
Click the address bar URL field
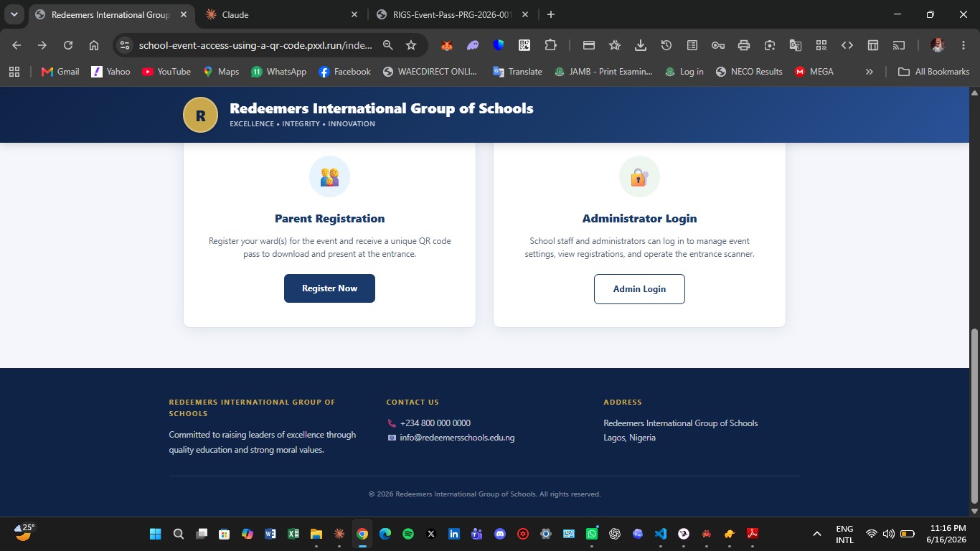(x=255, y=45)
